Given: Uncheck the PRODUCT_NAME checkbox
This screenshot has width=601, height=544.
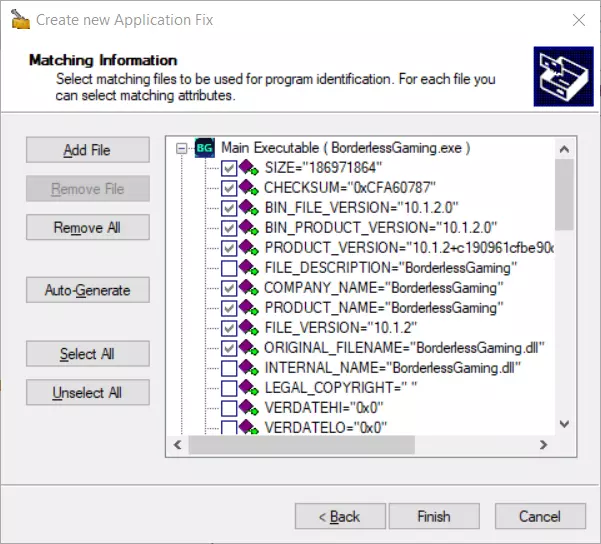Looking at the screenshot, I should 229,308.
